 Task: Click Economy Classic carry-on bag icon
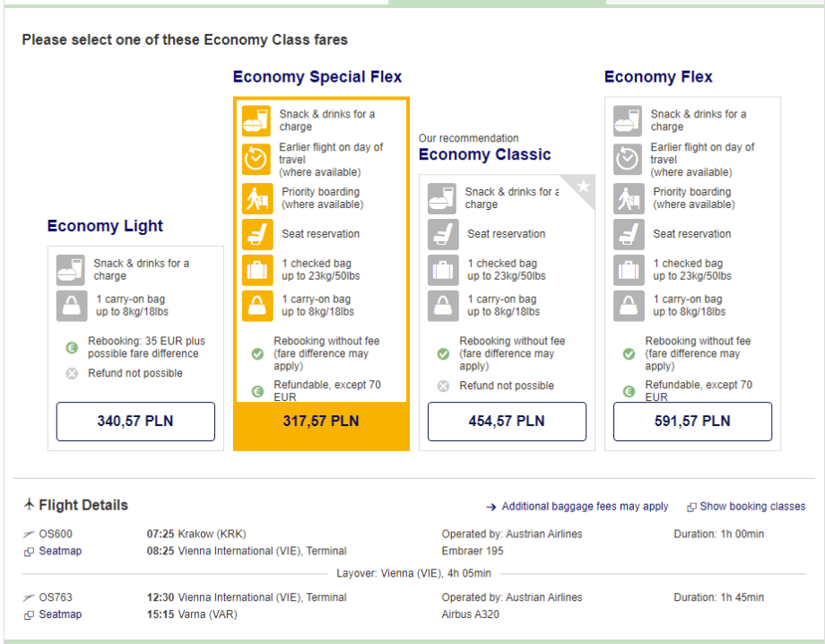(442, 306)
